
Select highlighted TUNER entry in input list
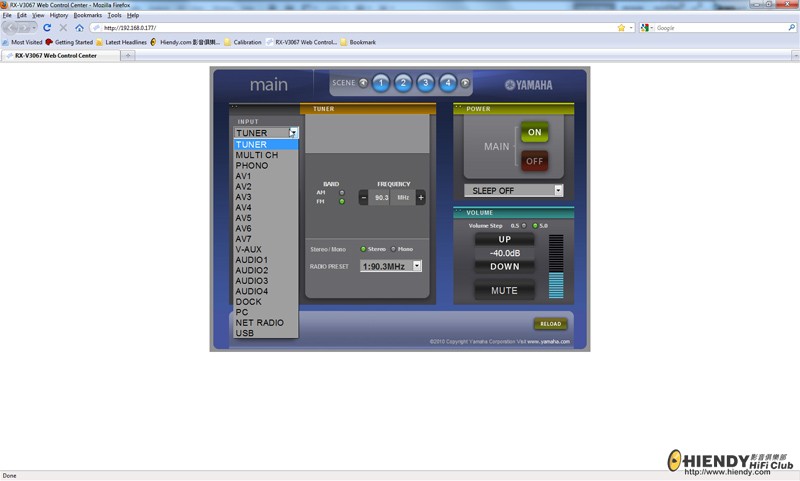point(266,144)
